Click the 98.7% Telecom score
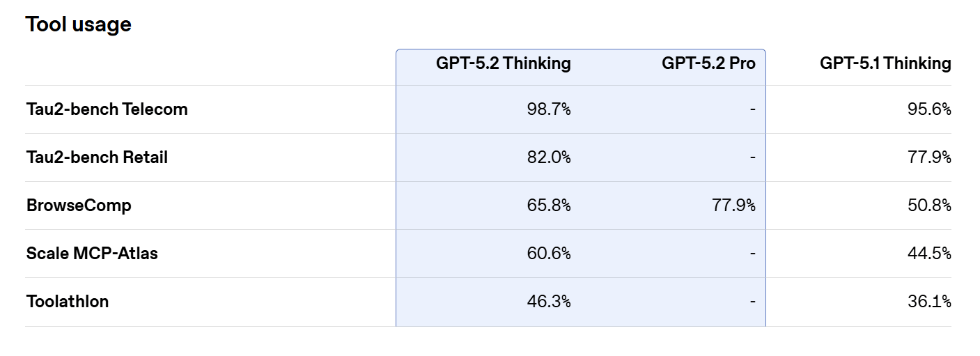The height and width of the screenshot is (356, 980). pos(549,109)
